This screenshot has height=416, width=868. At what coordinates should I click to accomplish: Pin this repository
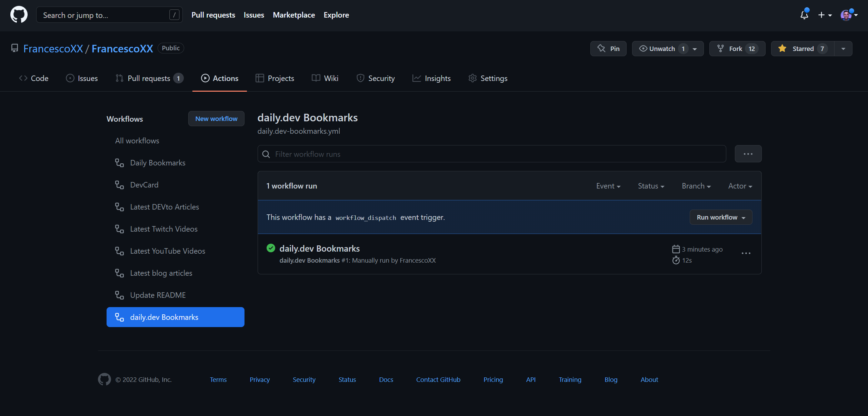click(x=608, y=49)
